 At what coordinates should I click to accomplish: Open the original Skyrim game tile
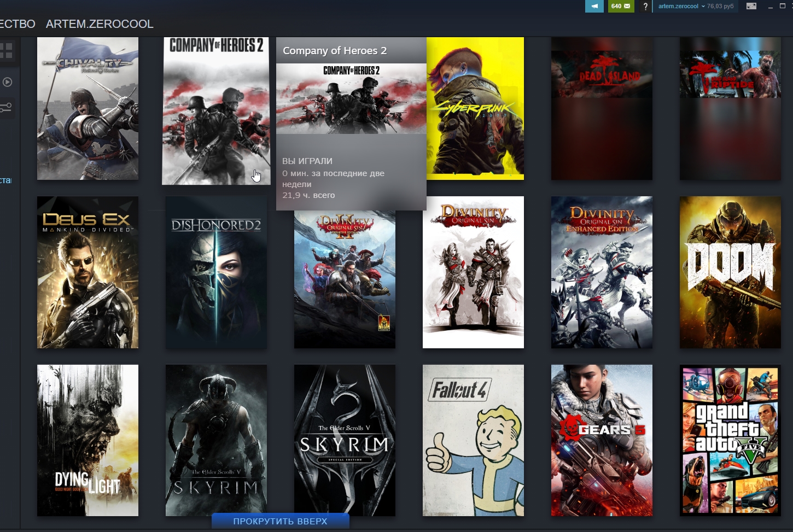[216, 440]
